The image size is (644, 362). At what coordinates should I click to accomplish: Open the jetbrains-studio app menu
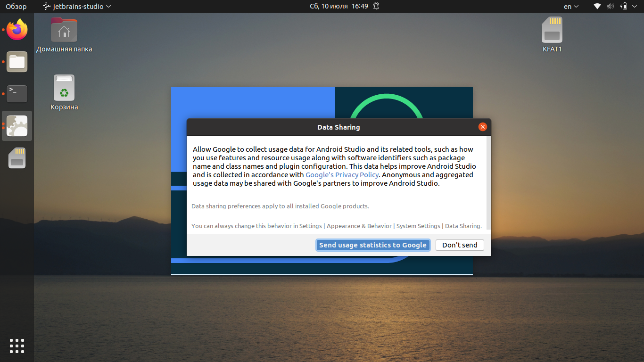77,6
